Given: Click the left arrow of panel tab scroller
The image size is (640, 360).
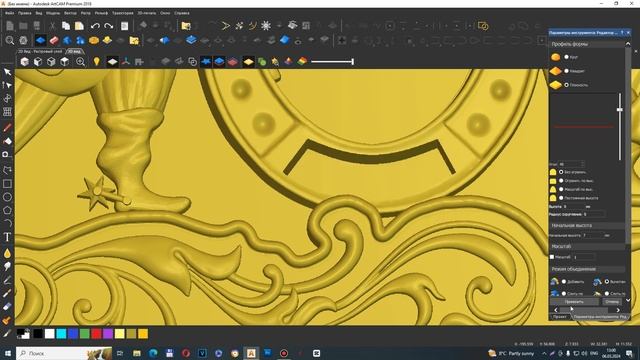Looking at the screenshot, I should (x=556, y=310).
